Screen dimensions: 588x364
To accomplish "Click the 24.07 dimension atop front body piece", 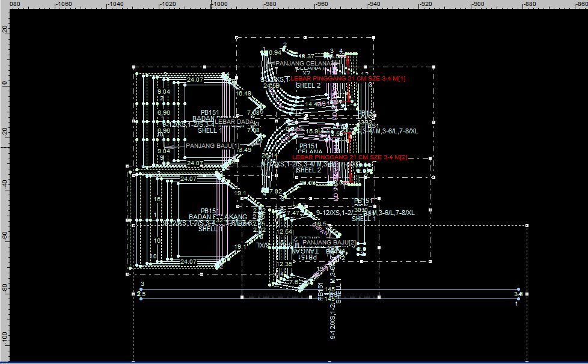I will (x=195, y=79).
